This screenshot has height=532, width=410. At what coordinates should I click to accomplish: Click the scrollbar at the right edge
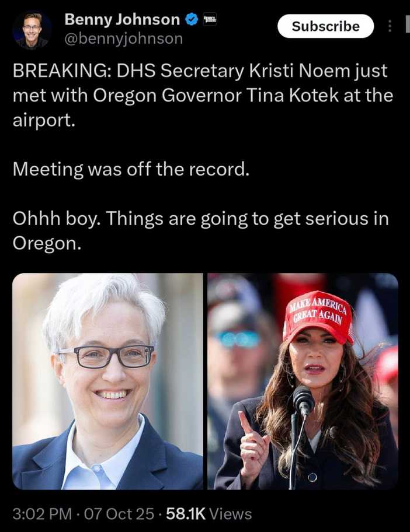(408, 24)
